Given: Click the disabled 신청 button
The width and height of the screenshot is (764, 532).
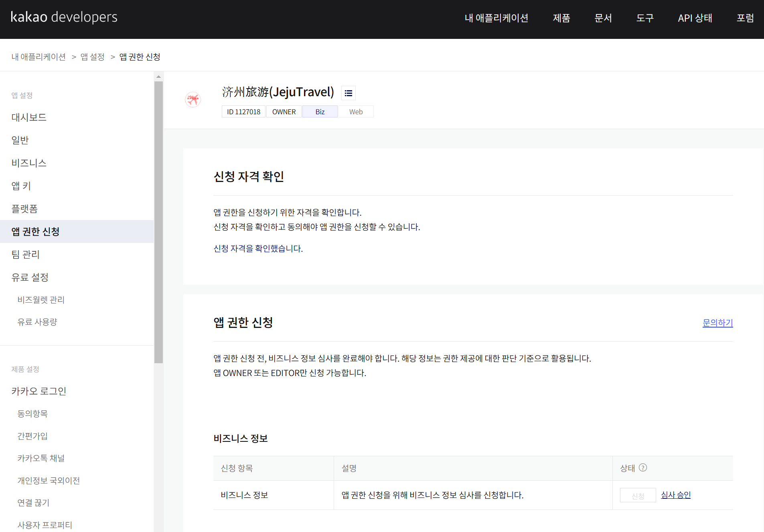Looking at the screenshot, I should [x=638, y=495].
